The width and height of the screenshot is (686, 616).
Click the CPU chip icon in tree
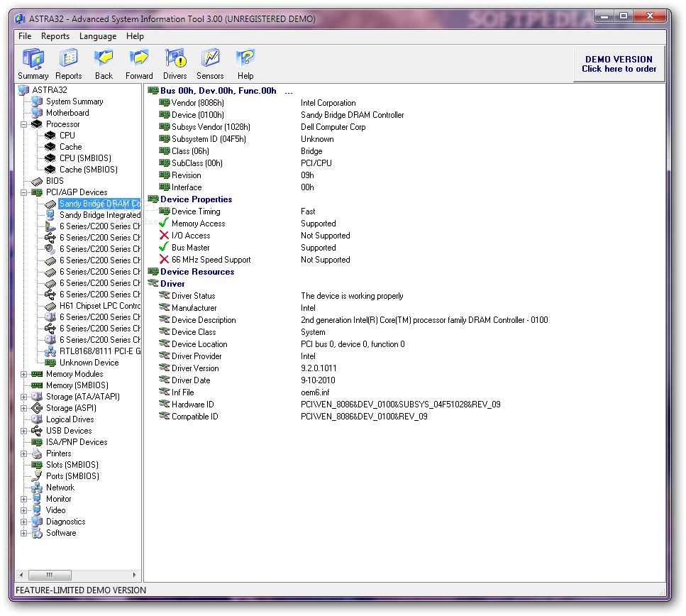click(x=50, y=136)
